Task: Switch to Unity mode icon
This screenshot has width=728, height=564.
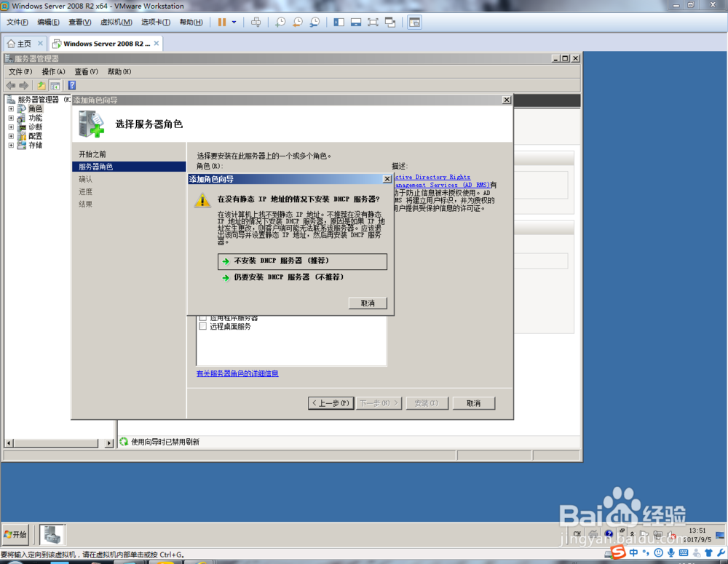Action: pyautogui.click(x=390, y=23)
